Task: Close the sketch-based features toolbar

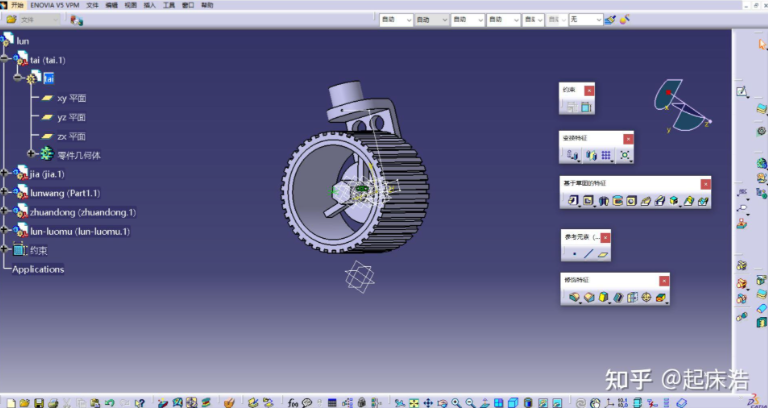Action: 705,184
